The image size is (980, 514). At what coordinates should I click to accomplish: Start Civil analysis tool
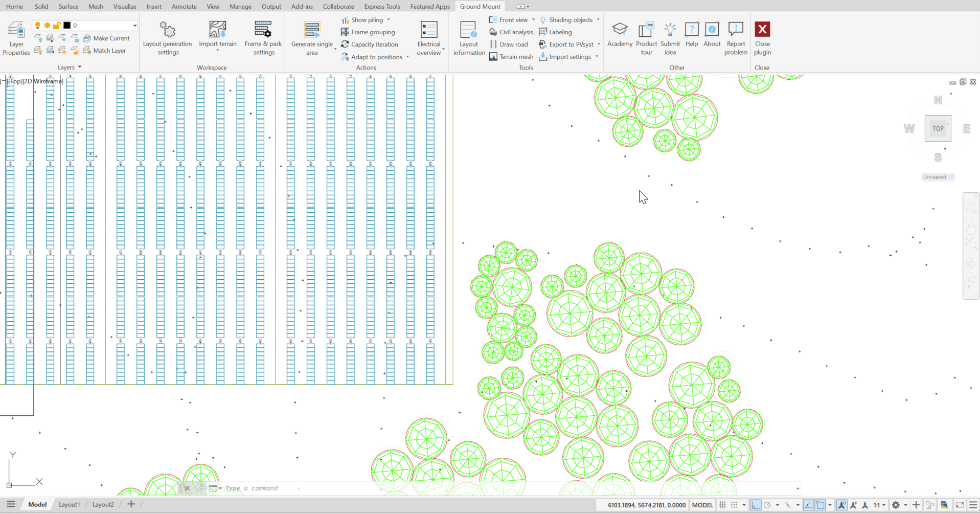[511, 32]
